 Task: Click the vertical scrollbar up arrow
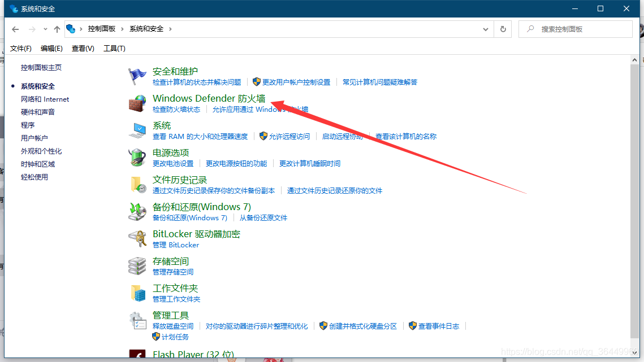[634, 60]
